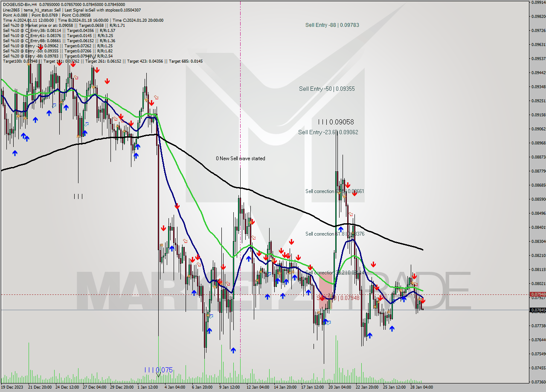
Task: Click the '4 Jan 04:00' time axis label
Action: [x=175, y=387]
